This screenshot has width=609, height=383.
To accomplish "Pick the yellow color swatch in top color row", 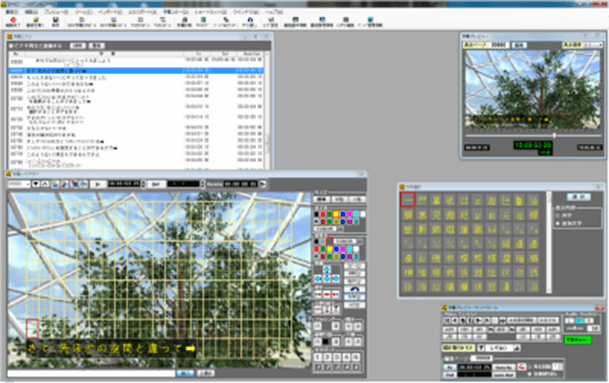I will [x=336, y=214].
